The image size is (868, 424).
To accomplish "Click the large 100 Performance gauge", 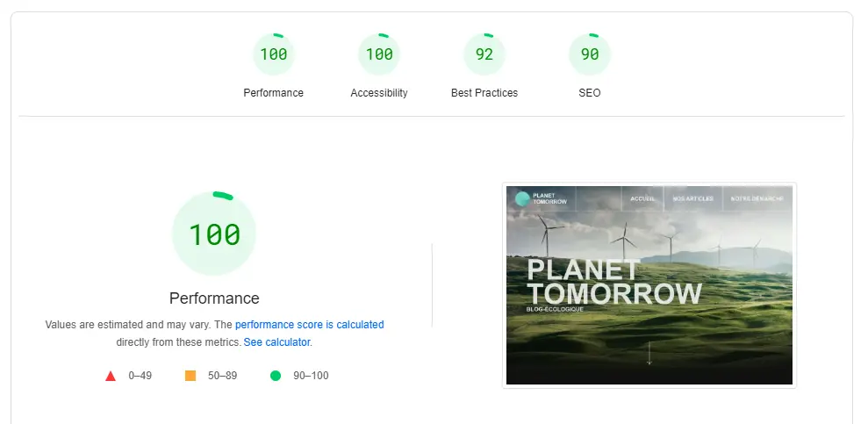I will 214,234.
